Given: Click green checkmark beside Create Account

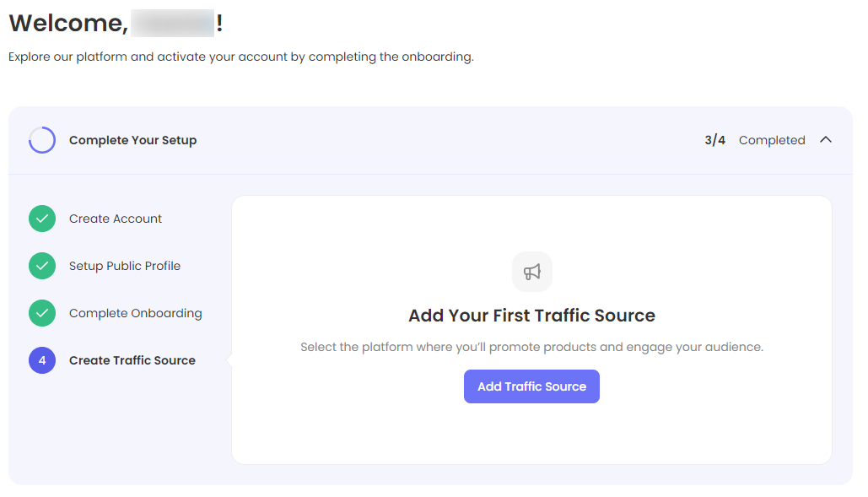Looking at the screenshot, I should click(42, 219).
